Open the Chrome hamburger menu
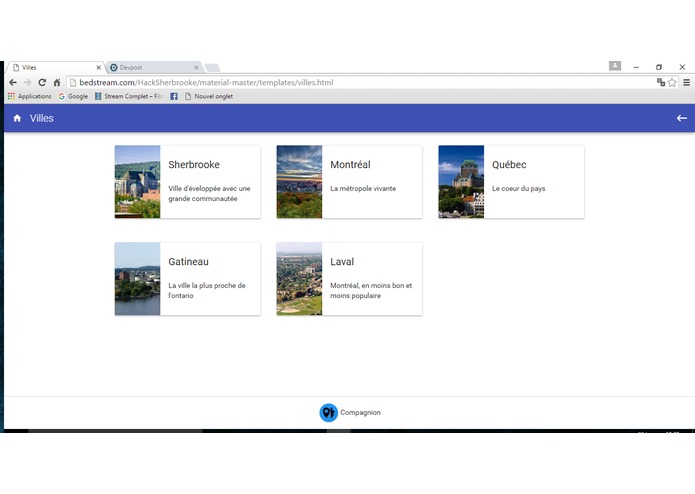This screenshot has height=494, width=695. (x=687, y=82)
